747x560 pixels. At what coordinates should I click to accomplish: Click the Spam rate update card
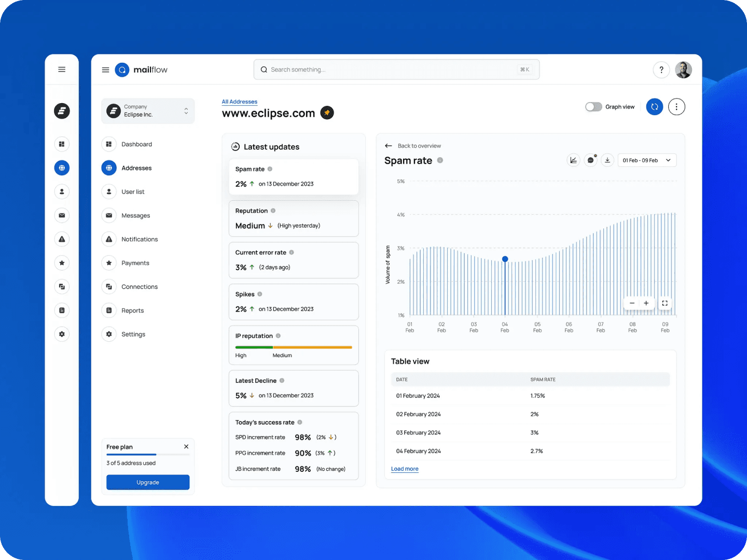294,177
